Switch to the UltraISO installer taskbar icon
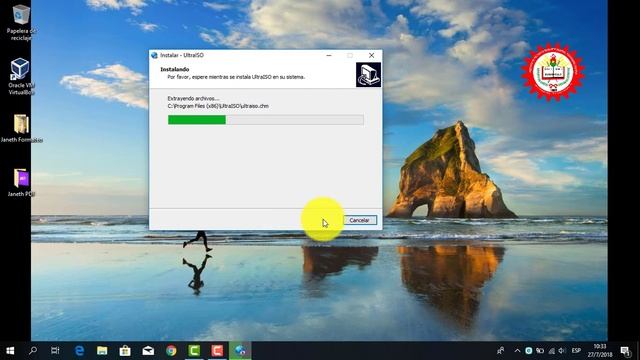Viewport: 640px width, 360px height. (x=240, y=351)
